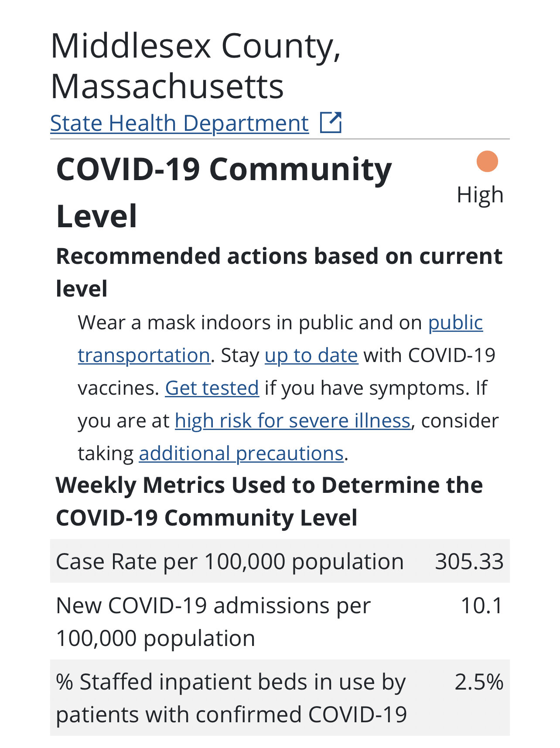The width and height of the screenshot is (560, 748).
Task: Open the 'transportation' hyperlink
Action: tap(144, 355)
